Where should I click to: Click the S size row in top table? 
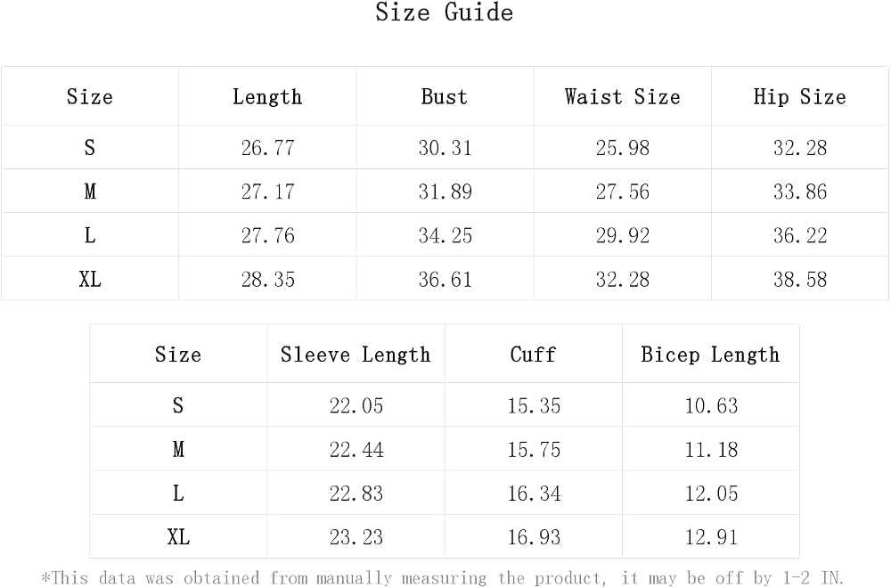(445, 148)
